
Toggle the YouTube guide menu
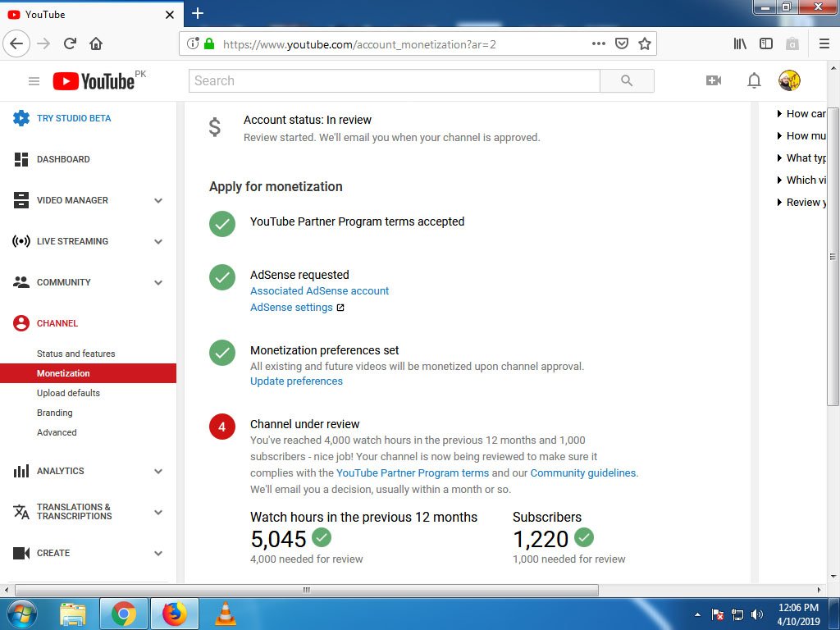(34, 81)
